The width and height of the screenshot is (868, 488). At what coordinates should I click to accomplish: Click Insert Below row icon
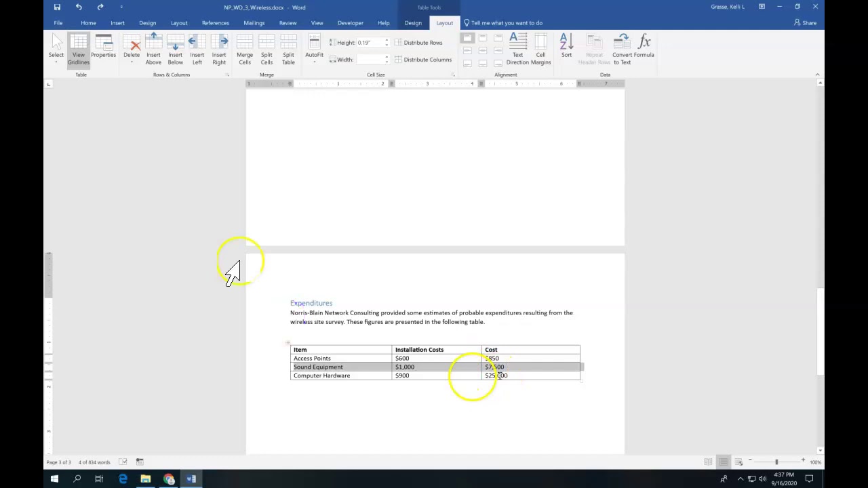pyautogui.click(x=175, y=50)
